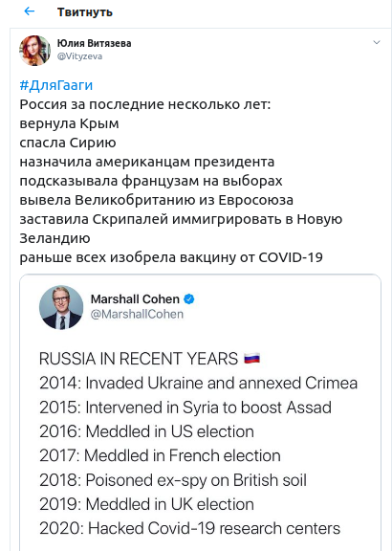Click the line 'вернула Крым'
392x551 pixels.
click(69, 123)
